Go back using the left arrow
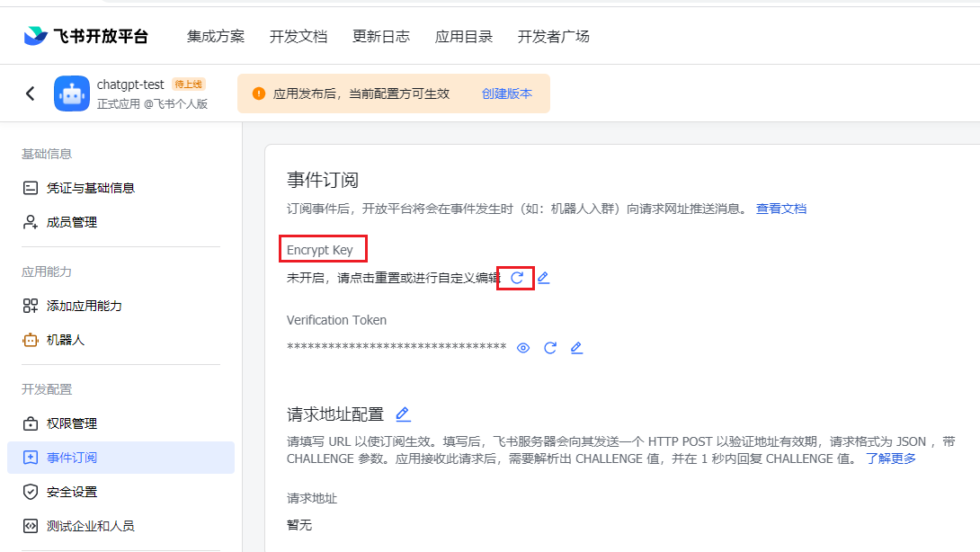980x552 pixels. click(x=30, y=93)
